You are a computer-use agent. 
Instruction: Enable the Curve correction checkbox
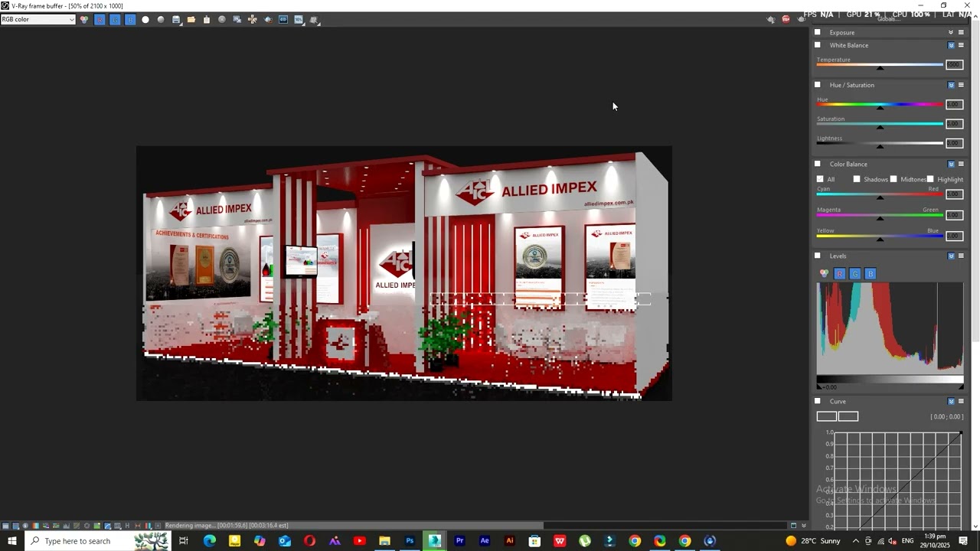click(x=818, y=401)
